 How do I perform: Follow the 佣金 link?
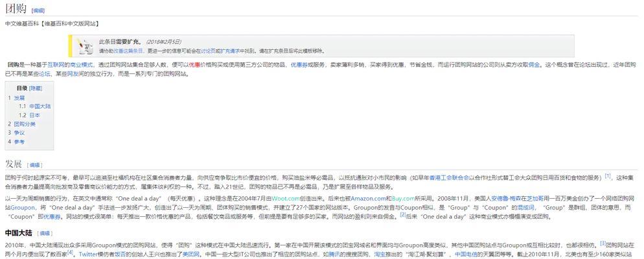tap(535, 65)
